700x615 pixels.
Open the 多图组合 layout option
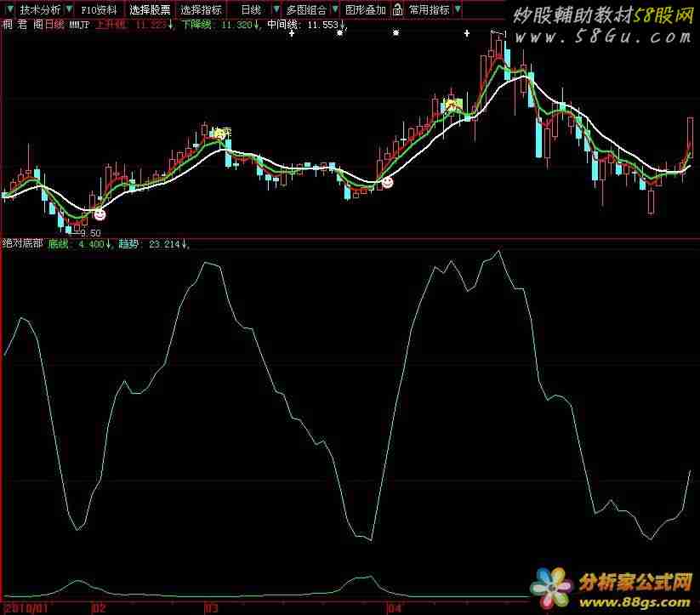pos(306,9)
